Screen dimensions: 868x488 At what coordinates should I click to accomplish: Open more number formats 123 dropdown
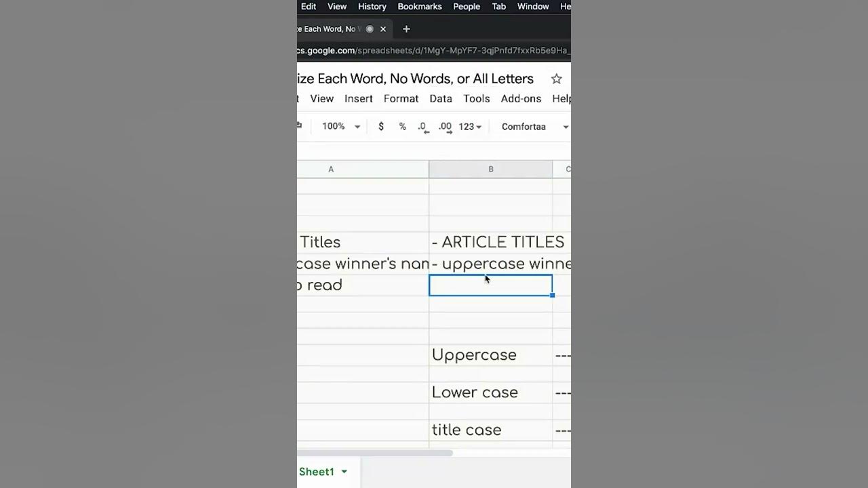point(470,127)
